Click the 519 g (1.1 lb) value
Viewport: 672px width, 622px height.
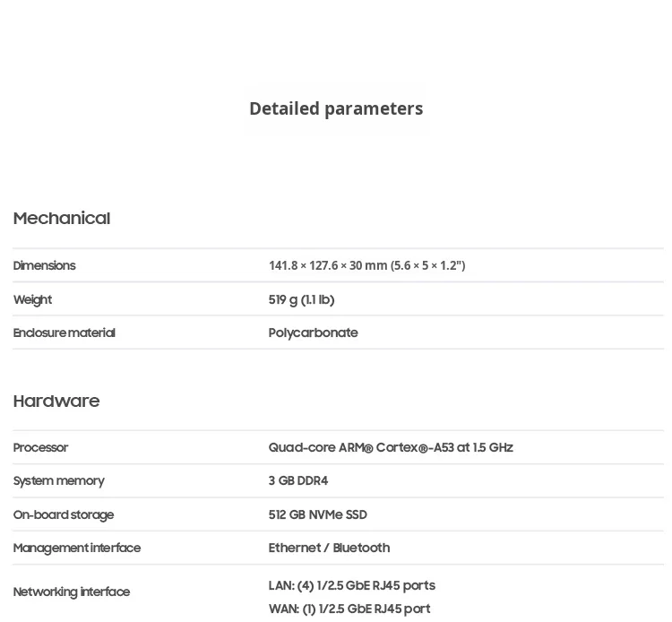(301, 300)
